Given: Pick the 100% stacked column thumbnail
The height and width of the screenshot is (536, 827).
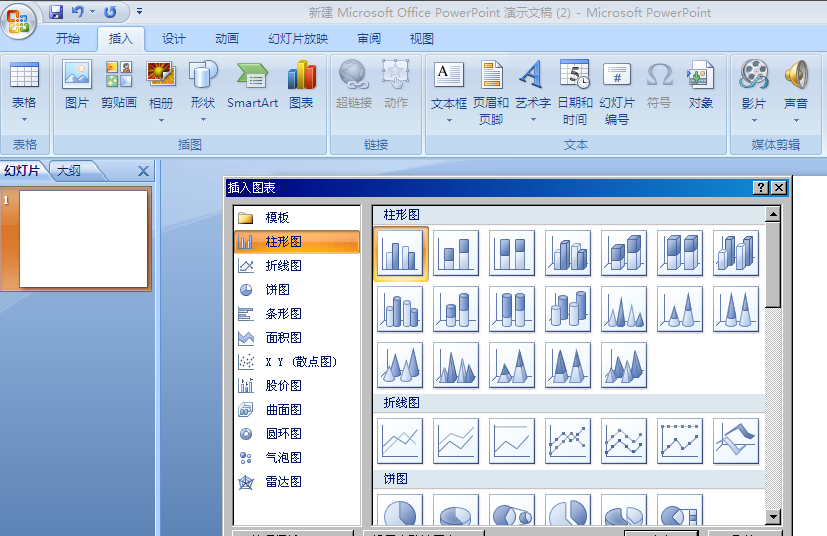Looking at the screenshot, I should 512,253.
